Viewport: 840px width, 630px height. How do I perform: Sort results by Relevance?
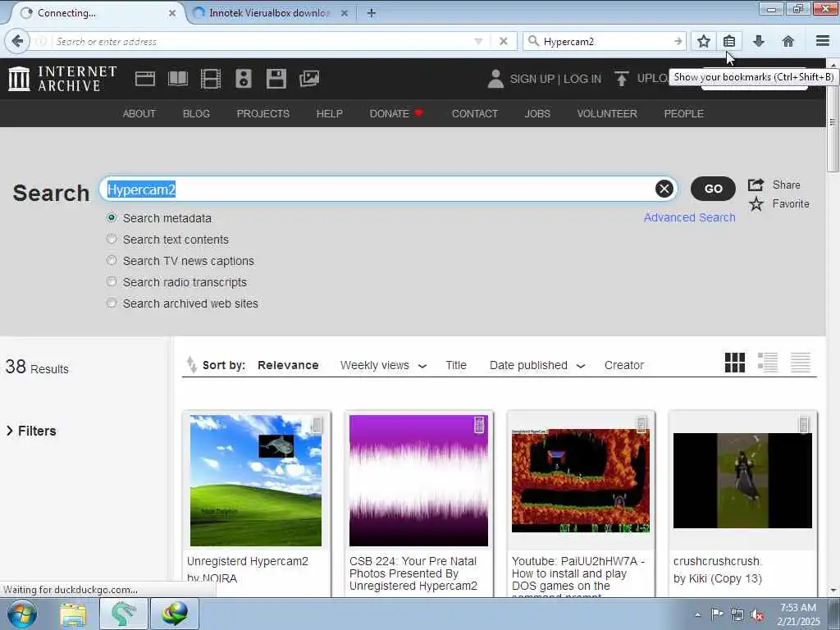(288, 365)
